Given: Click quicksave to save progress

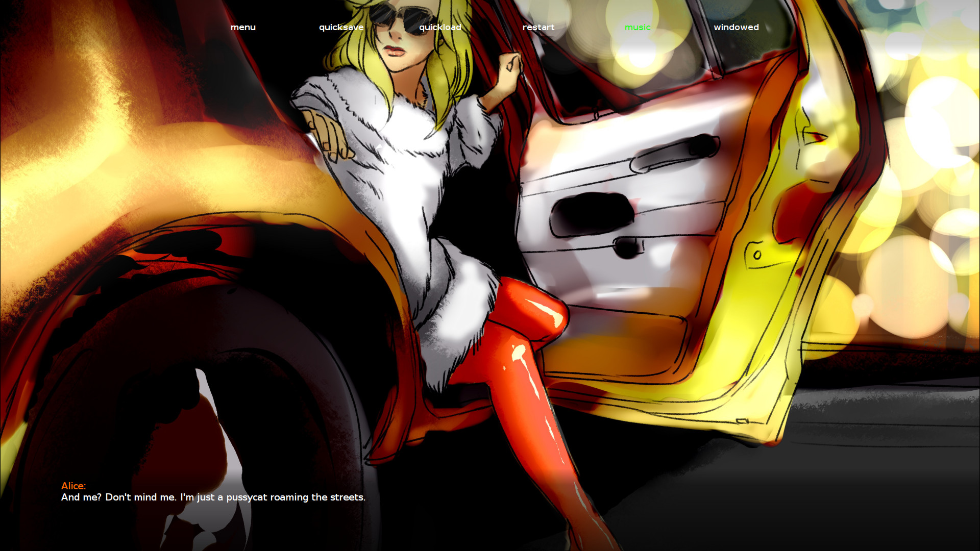Looking at the screenshot, I should (x=341, y=27).
